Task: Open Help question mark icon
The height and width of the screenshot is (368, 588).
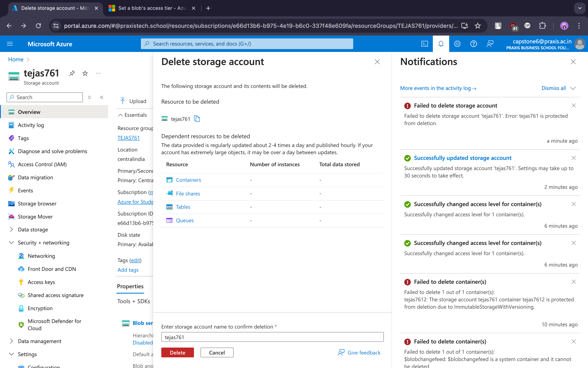Action: coord(473,44)
